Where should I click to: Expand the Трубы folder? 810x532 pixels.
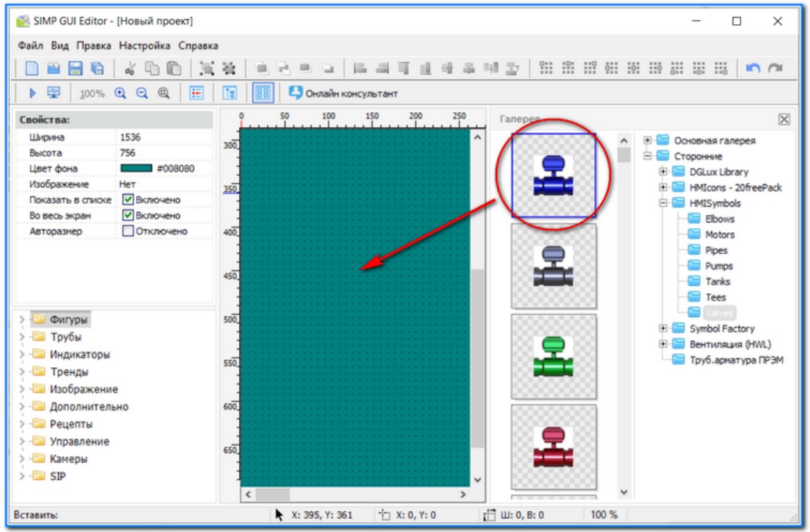click(x=22, y=337)
